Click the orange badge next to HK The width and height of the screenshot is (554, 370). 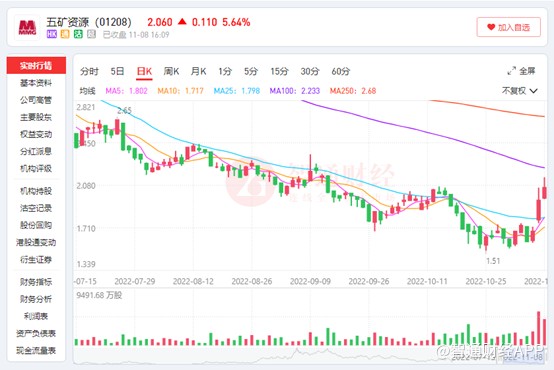coord(65,34)
